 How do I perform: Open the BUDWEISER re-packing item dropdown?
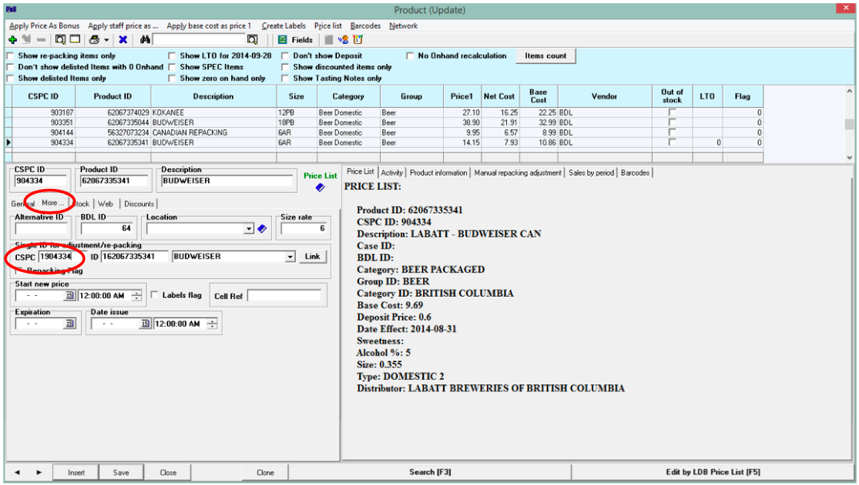290,256
